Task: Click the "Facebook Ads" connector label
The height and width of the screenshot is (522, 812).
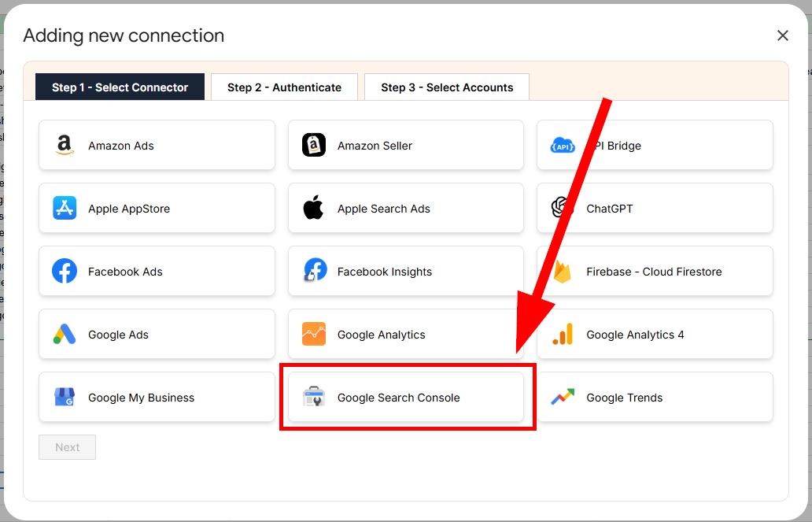Action: (125, 272)
